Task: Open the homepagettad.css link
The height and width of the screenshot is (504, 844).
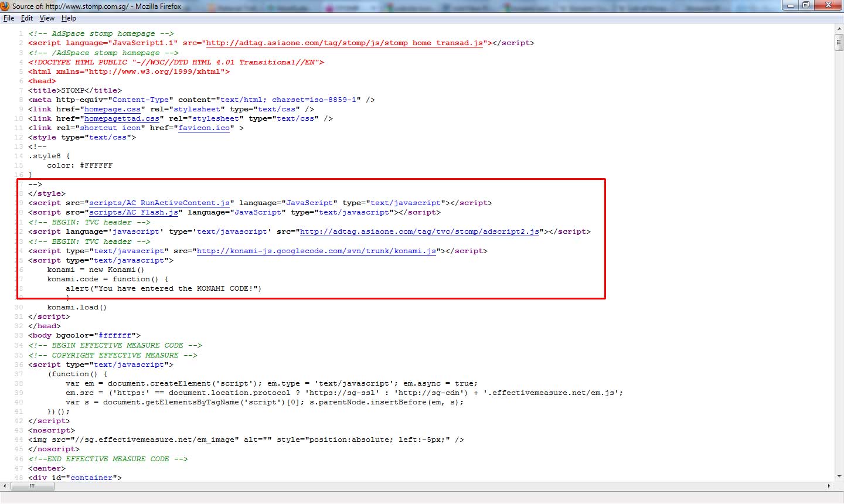Action: [x=122, y=118]
